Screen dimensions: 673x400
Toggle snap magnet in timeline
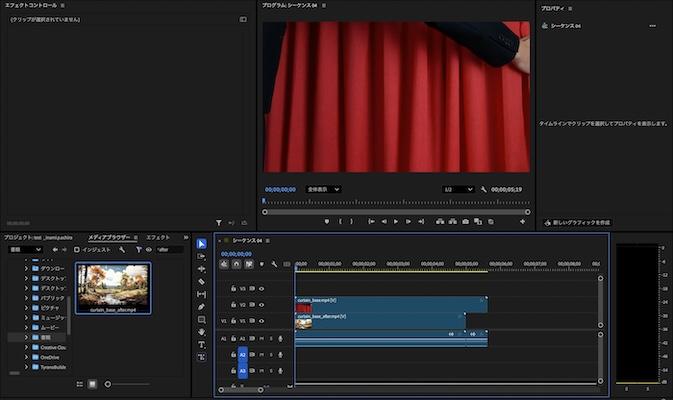(236, 264)
